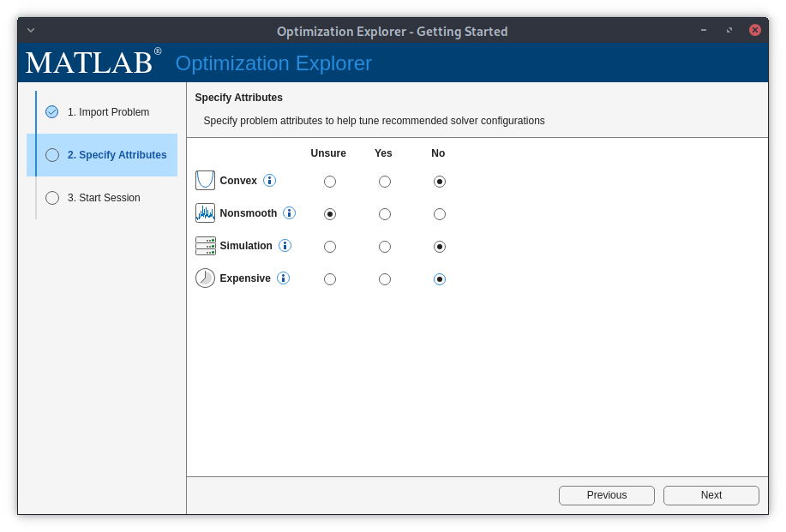Viewport: 786px width, 532px height.
Task: Open info tooltip for Nonsmooth attribute
Action: point(290,212)
